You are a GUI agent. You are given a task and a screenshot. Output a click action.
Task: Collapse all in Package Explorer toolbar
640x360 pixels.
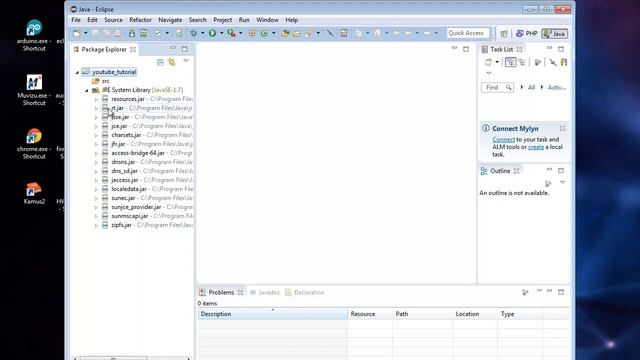tap(160, 62)
